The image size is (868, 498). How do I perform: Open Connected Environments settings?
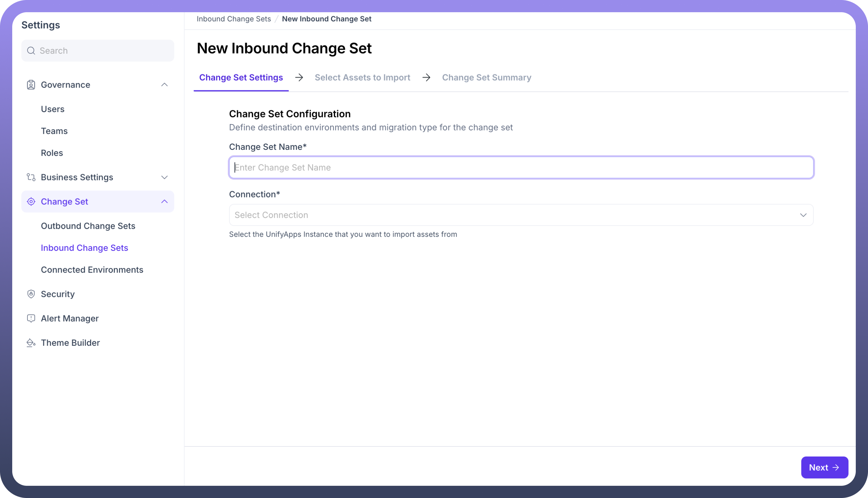pos(92,270)
